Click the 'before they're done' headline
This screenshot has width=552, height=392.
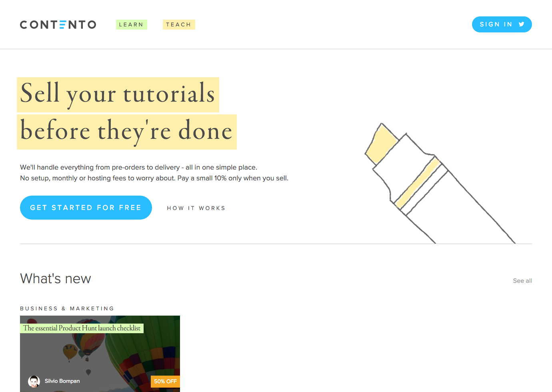(127, 132)
